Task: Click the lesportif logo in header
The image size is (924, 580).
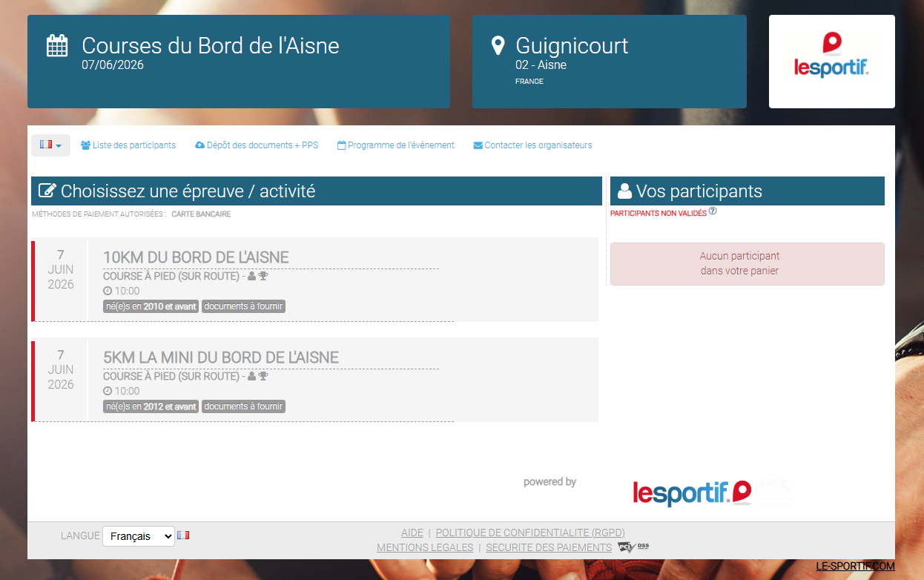Action: click(x=831, y=62)
